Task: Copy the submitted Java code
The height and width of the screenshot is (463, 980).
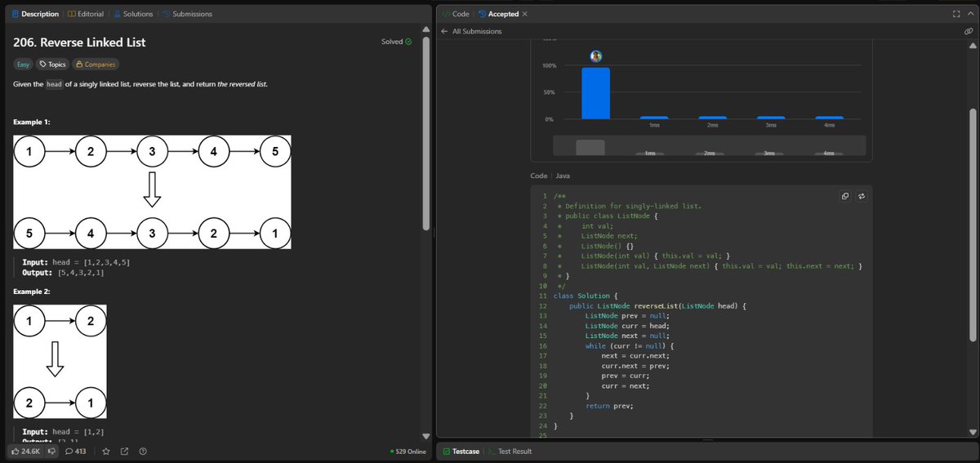Action: click(x=845, y=196)
